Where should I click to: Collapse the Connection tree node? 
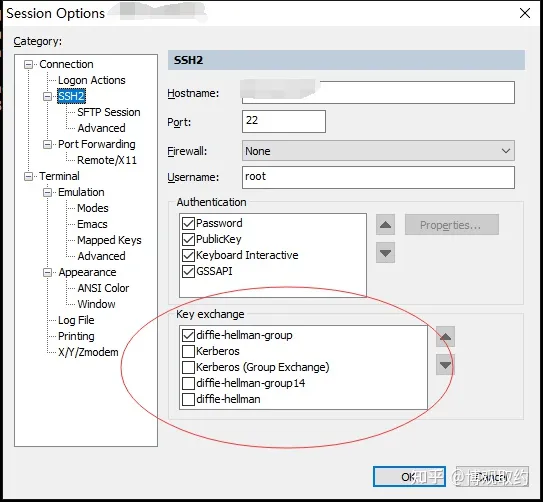point(28,64)
